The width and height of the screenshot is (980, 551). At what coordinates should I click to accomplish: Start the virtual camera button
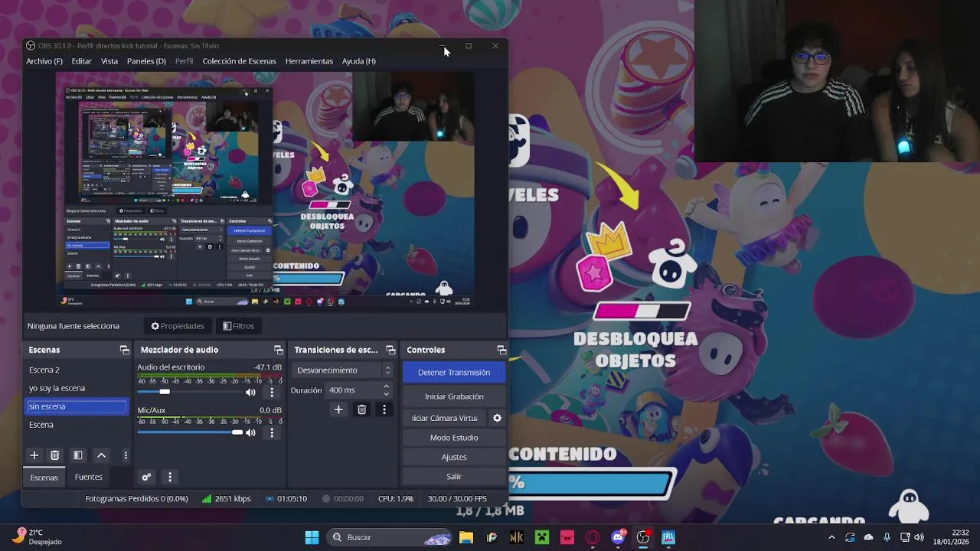[x=445, y=418]
